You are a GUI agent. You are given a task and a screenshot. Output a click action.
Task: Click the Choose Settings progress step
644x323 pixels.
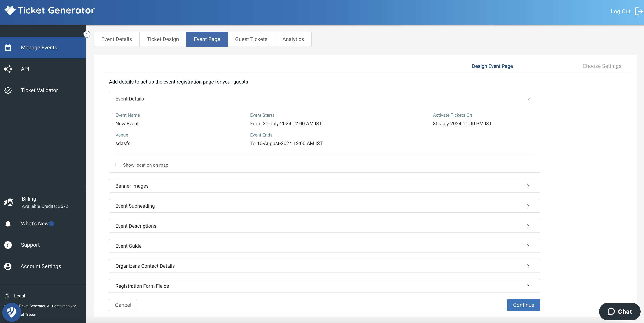(602, 66)
